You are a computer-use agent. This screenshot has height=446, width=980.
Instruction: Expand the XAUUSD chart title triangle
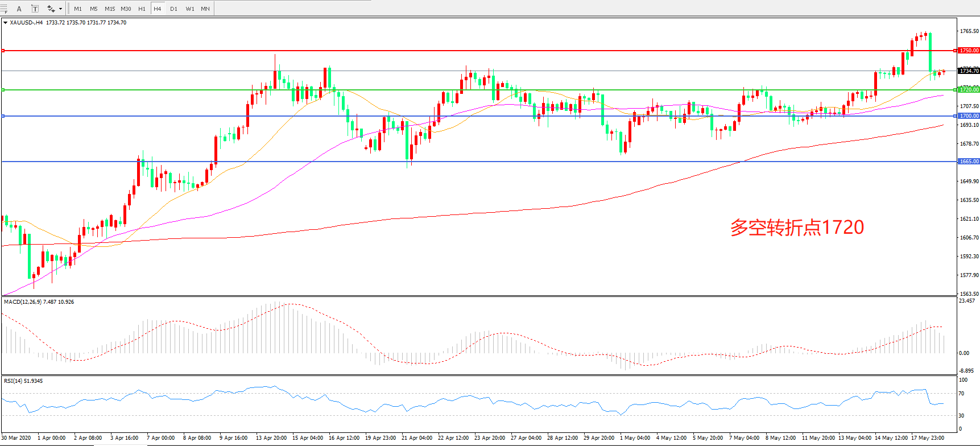(5, 23)
